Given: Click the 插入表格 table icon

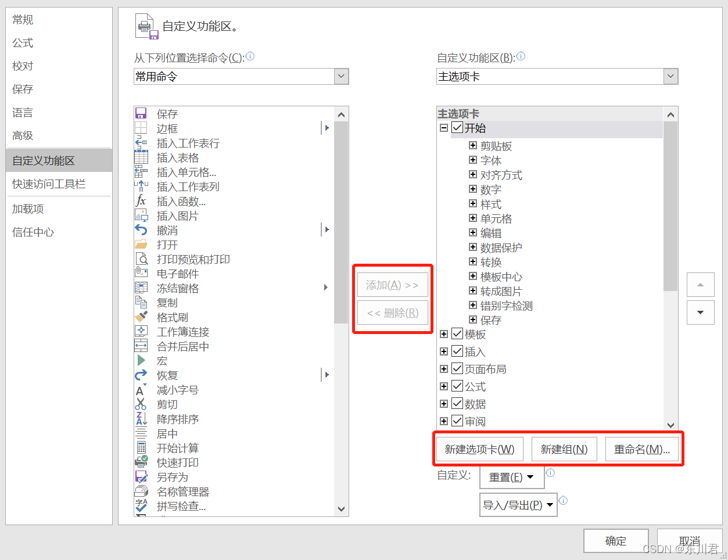Looking at the screenshot, I should [x=141, y=157].
